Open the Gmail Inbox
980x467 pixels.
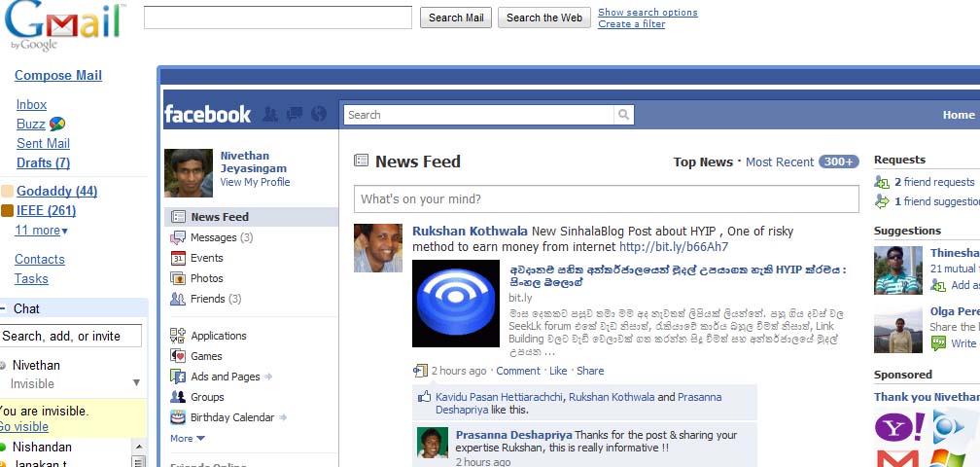click(31, 104)
